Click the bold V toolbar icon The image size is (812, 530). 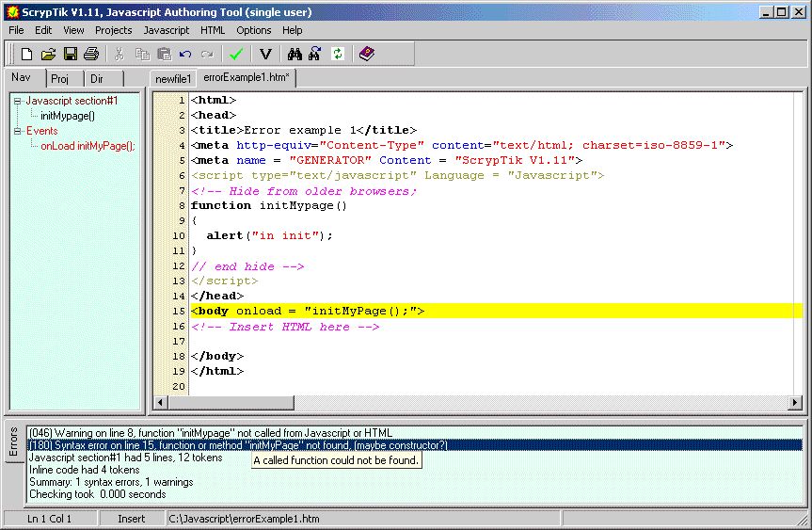pos(265,55)
